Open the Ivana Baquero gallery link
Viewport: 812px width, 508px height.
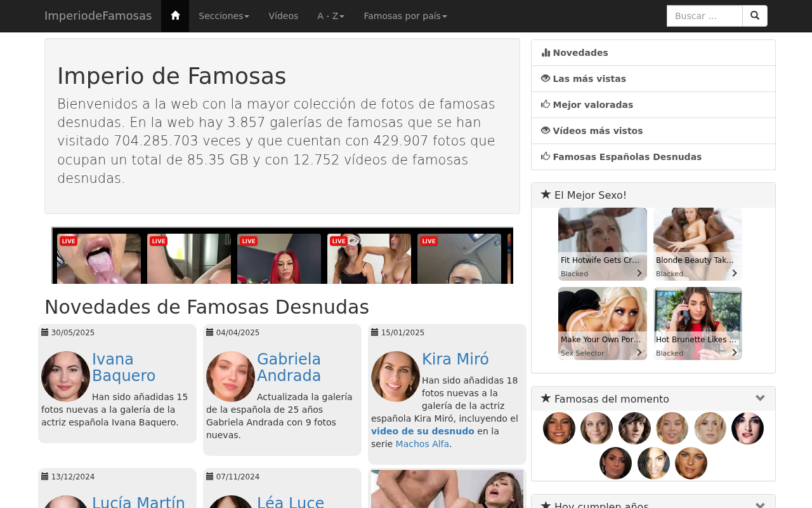click(x=124, y=368)
